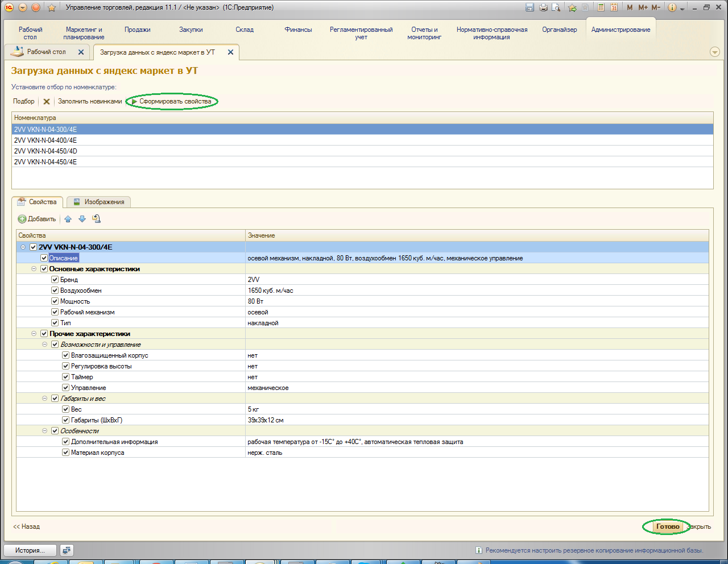Collapse the Габариты и вес group
The height and width of the screenshot is (564, 728).
pyautogui.click(x=45, y=399)
